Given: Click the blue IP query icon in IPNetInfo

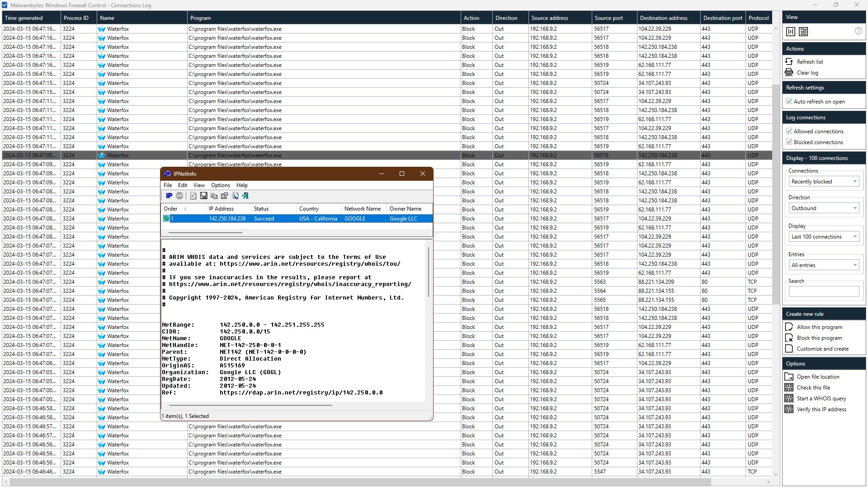Looking at the screenshot, I should click(x=169, y=196).
